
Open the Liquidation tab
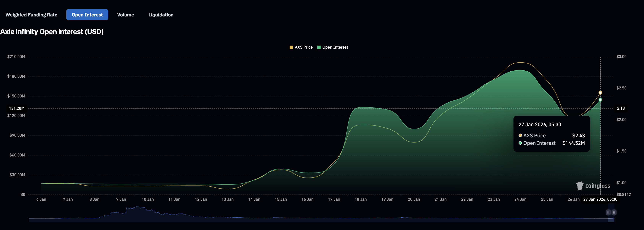[x=161, y=15]
